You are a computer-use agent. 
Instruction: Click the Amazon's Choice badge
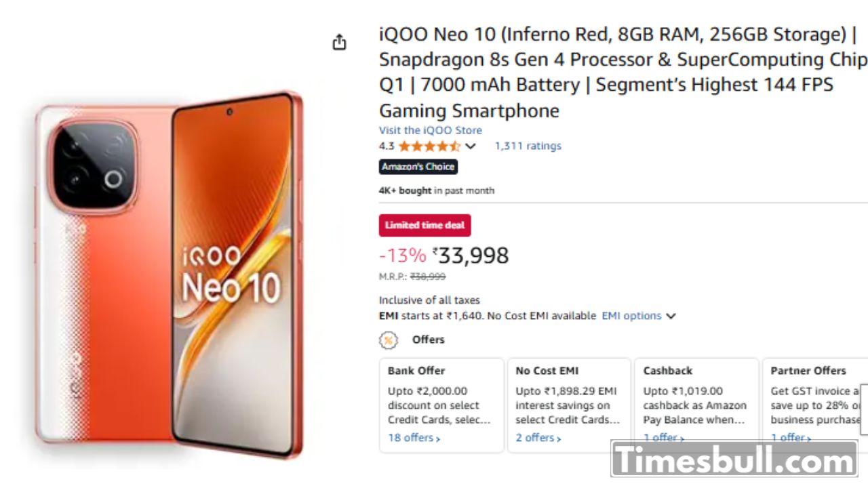click(x=418, y=167)
